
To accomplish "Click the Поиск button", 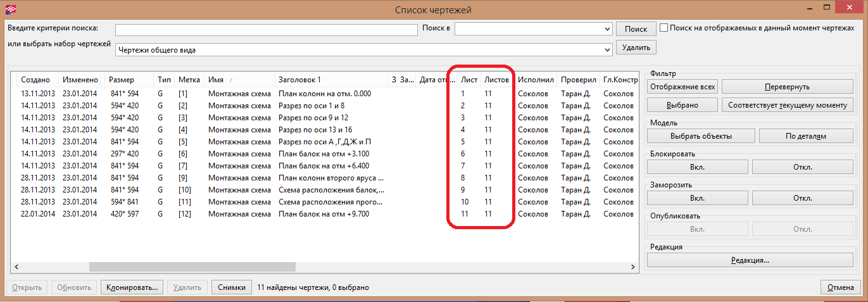I will (636, 29).
